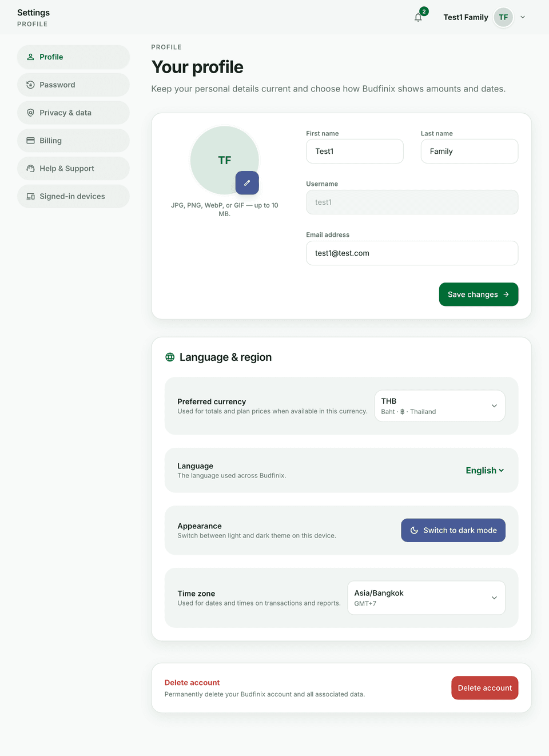Click Save changes button
This screenshot has width=549, height=756.
tap(479, 295)
